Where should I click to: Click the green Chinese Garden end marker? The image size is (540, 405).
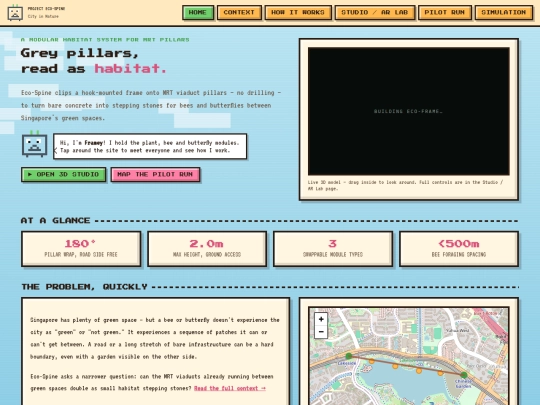pyautogui.click(x=464, y=375)
